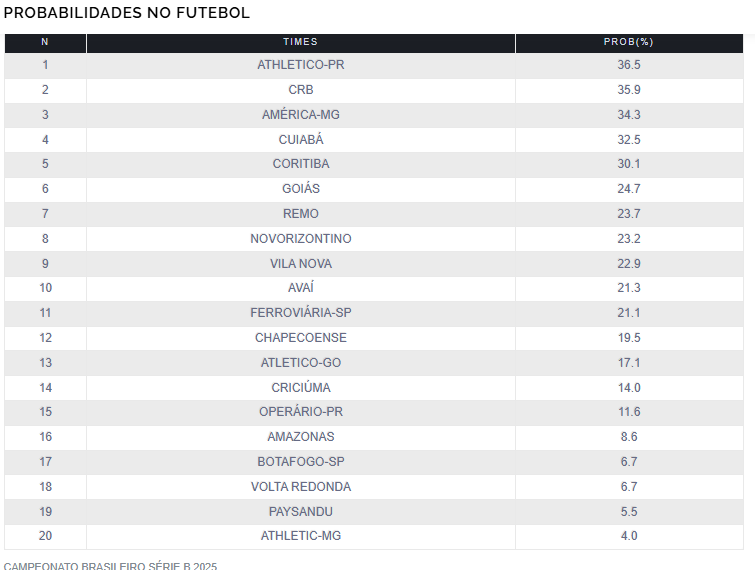The height and width of the screenshot is (570, 755).
Task: Click the 4.0 probability for ATHLETIC-MG
Action: (628, 536)
